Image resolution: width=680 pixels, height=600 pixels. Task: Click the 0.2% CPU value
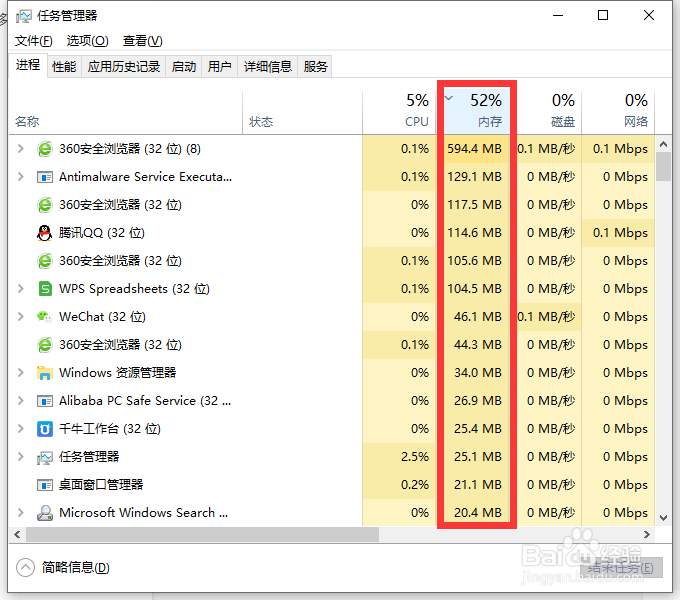pyautogui.click(x=415, y=485)
